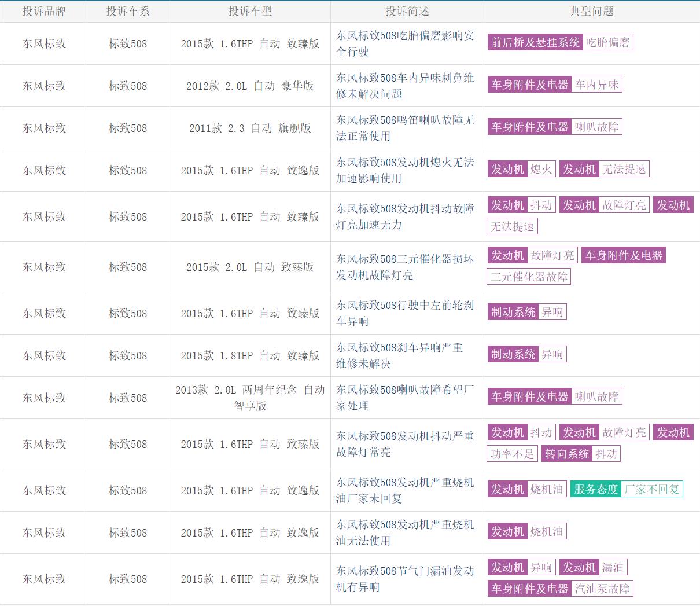Click 制动系统 异响 tag in 1.8THP row

pyautogui.click(x=527, y=354)
